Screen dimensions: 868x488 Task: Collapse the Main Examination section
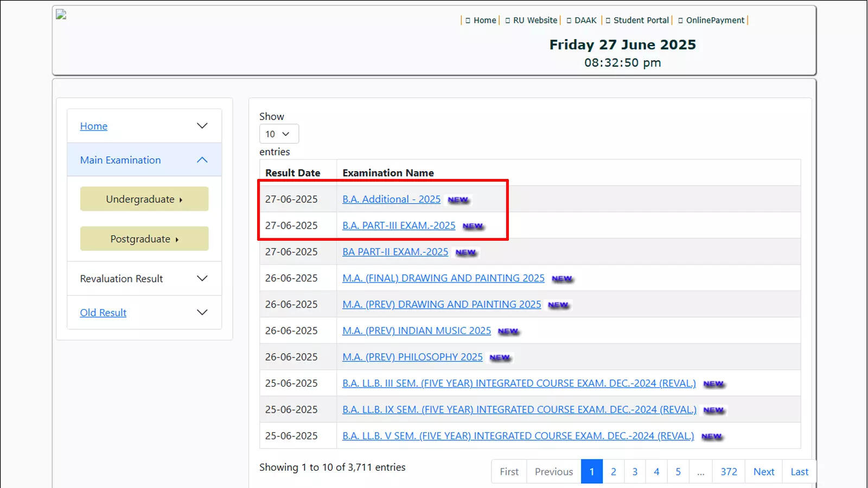coord(202,160)
